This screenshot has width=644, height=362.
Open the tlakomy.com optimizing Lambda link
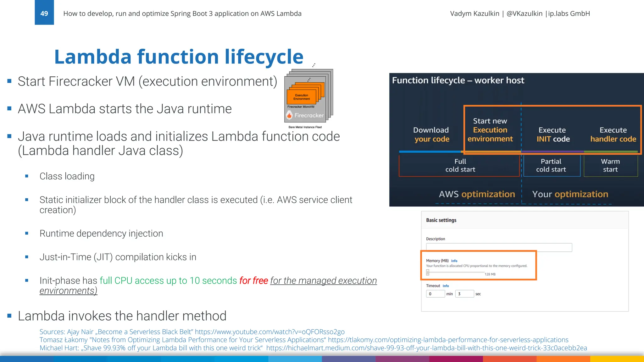448,340
